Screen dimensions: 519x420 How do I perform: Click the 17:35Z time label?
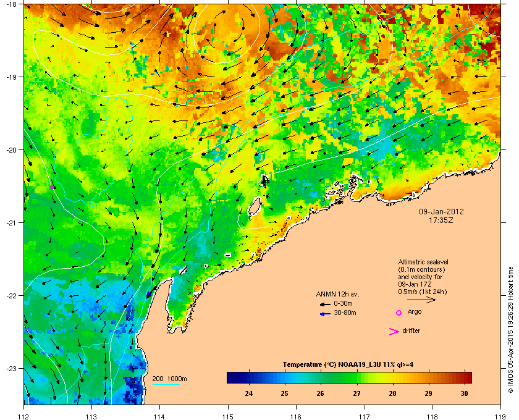[441, 220]
